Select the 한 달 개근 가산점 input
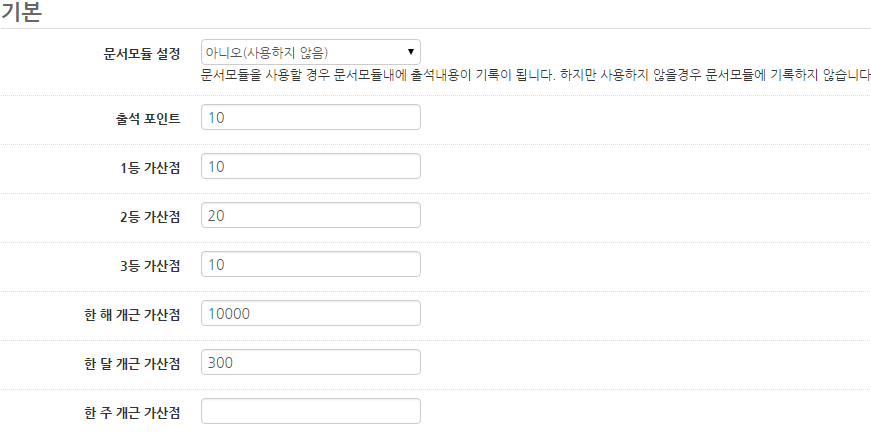This screenshot has width=871, height=433. tap(310, 363)
